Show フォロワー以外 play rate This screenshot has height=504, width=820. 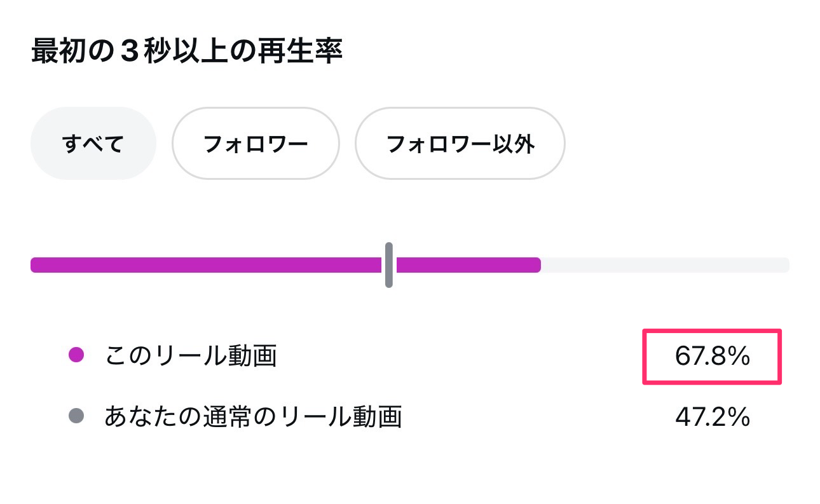tap(460, 144)
